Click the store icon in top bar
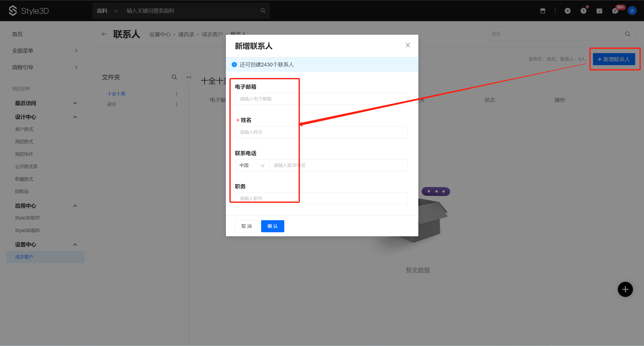Screen dimensions: 644x346 point(543,11)
